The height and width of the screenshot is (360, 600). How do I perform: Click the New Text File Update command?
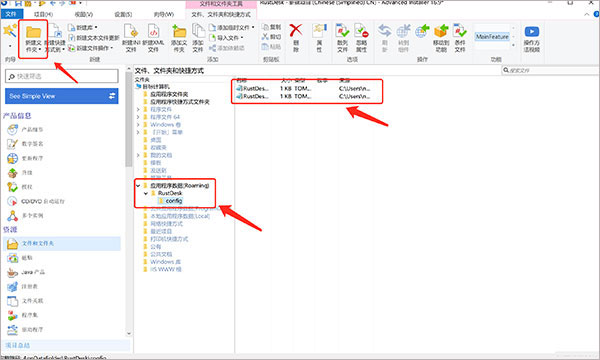(x=94, y=38)
